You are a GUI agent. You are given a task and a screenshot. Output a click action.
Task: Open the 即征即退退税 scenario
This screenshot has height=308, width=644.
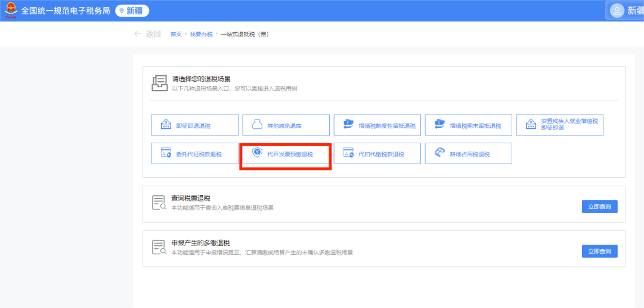[x=194, y=125]
